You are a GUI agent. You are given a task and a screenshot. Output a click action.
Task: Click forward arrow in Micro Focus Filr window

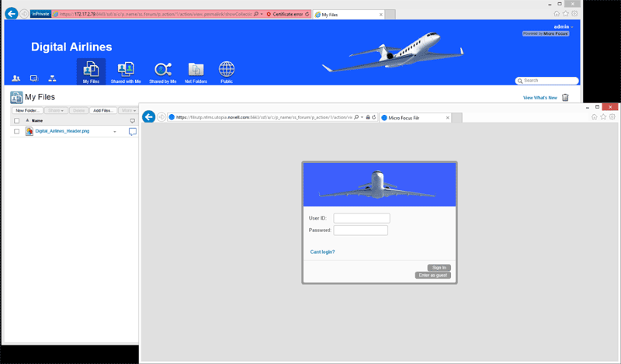tap(161, 117)
